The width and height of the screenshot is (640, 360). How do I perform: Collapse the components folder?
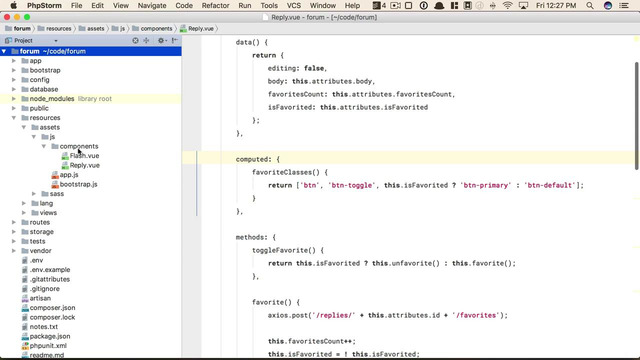tap(44, 146)
